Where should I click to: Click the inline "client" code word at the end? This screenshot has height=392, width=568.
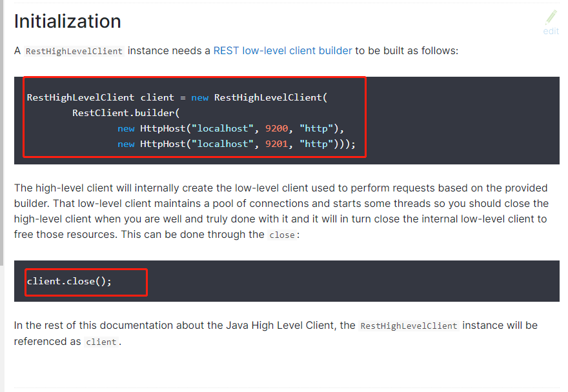(x=101, y=342)
